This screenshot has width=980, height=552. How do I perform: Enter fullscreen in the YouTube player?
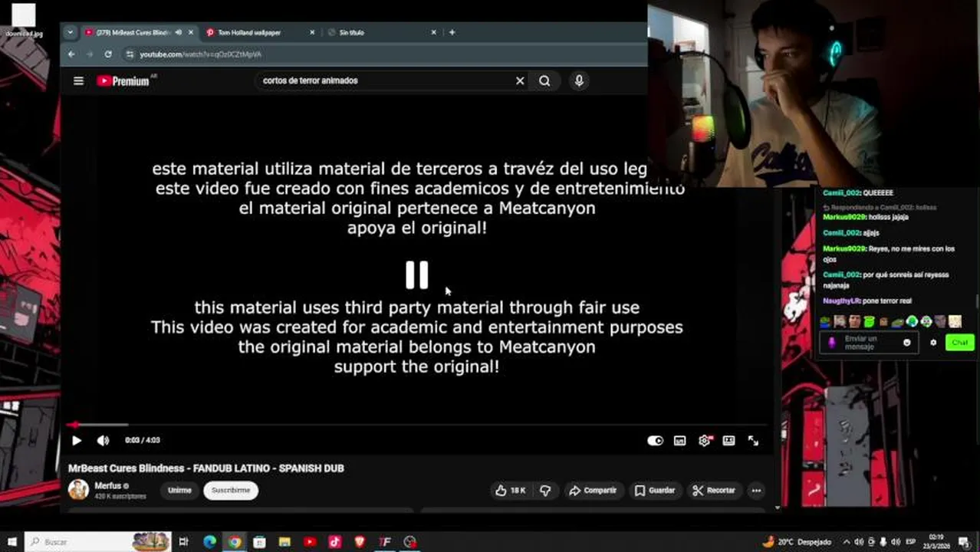[753, 441]
